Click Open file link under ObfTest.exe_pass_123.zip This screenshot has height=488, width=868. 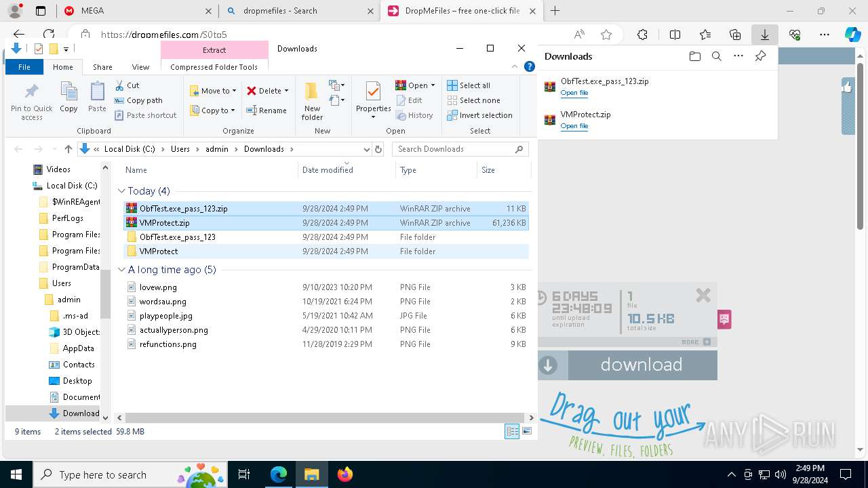tap(574, 93)
